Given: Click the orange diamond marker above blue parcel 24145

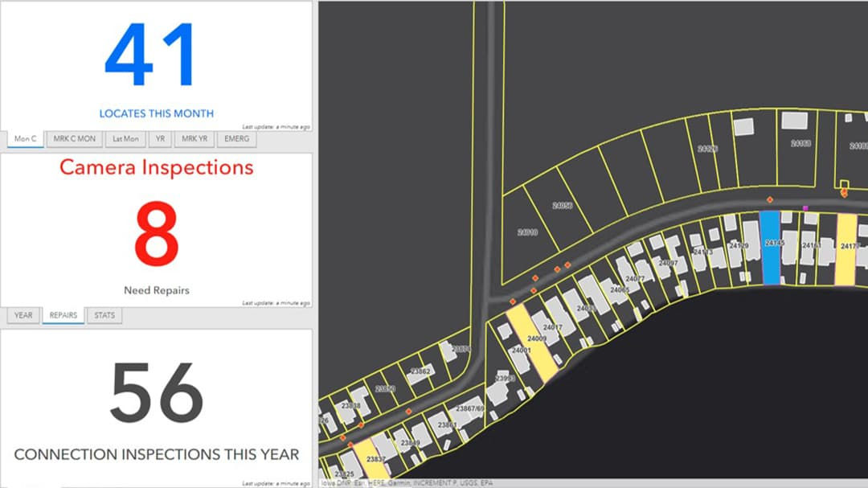Looking at the screenshot, I should pos(770,199).
